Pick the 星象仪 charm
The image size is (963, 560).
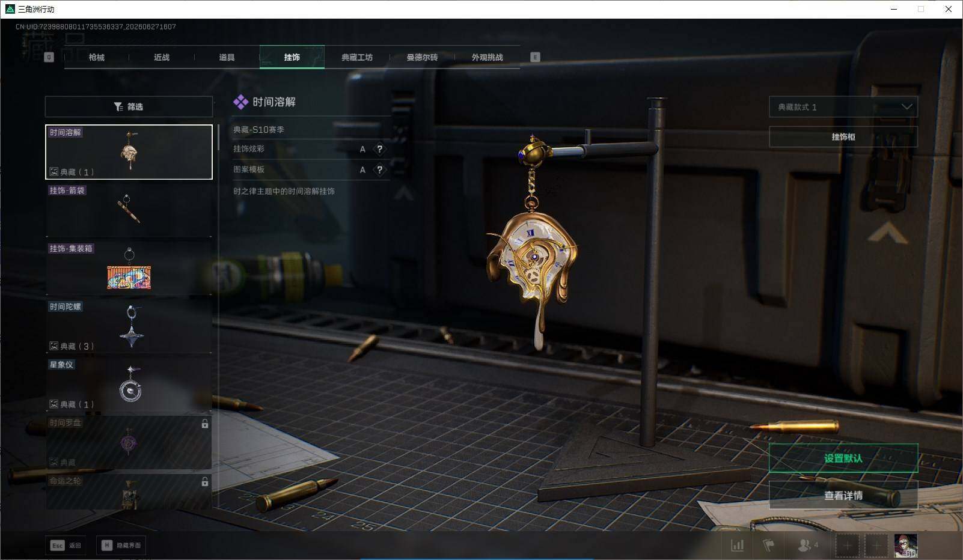[129, 385]
